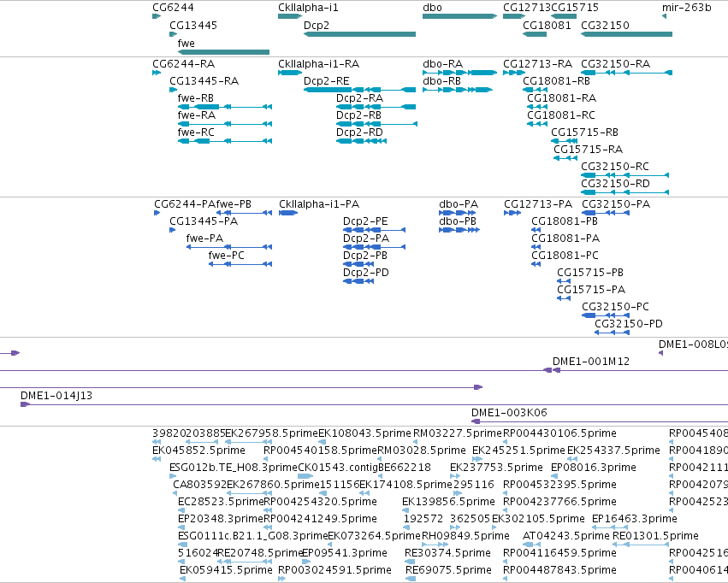Viewport: 728px width, 583px height.
Task: Click the 'dbo-RB' transcript label
Action: coord(441,81)
